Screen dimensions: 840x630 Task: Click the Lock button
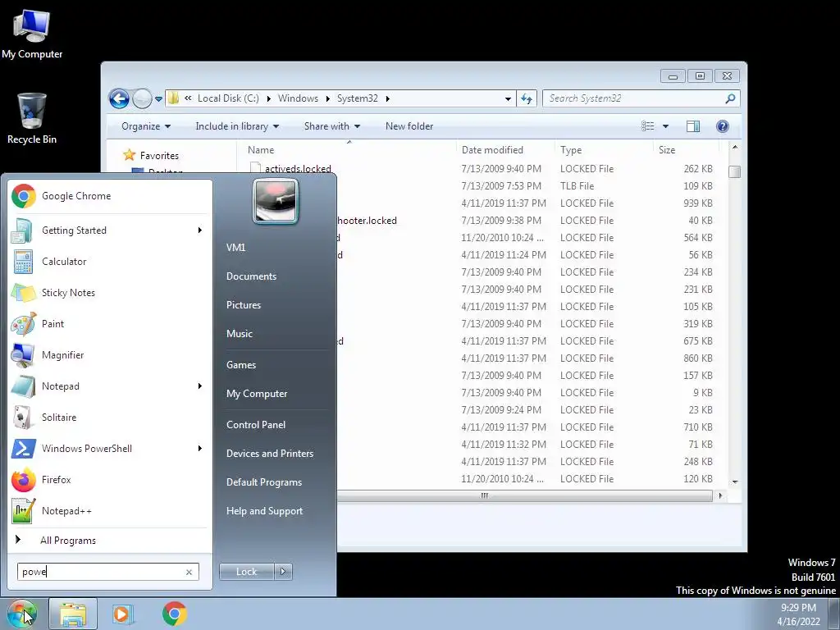246,572
